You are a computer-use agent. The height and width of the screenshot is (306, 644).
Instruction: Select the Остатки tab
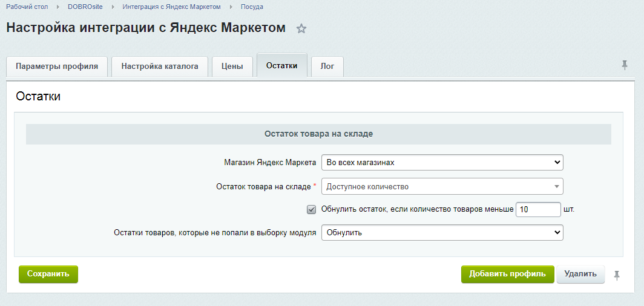click(x=282, y=66)
